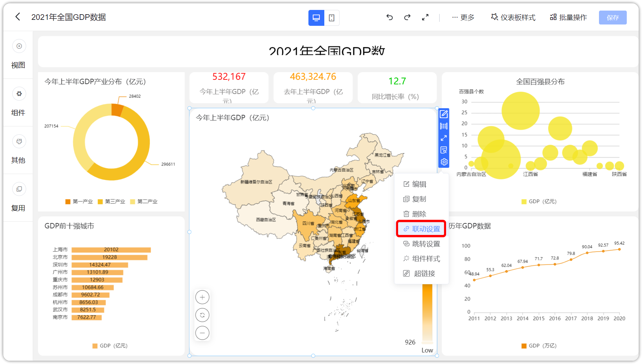This screenshot has height=364, width=642.
Task: Click the 南京市 bar showing 7622.77
Action: tap(87, 317)
